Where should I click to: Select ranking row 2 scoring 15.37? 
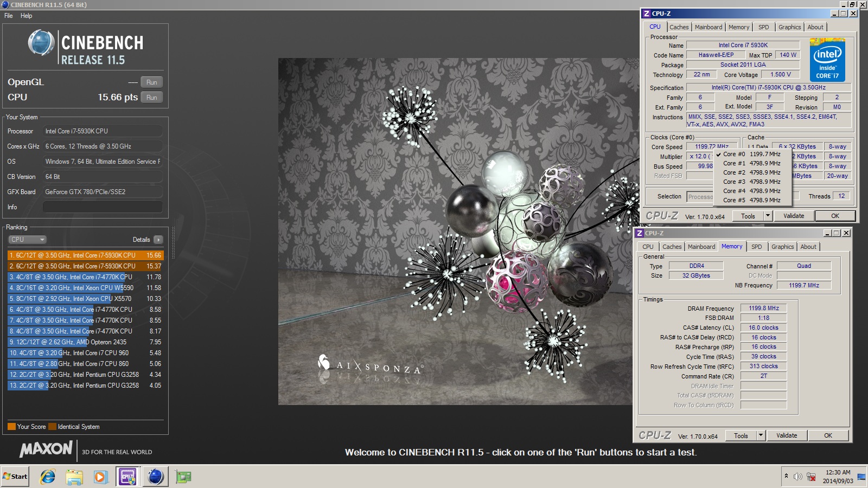click(x=85, y=266)
